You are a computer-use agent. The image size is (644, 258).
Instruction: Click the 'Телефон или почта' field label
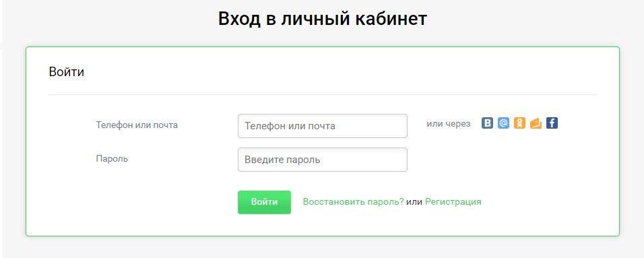pos(137,125)
